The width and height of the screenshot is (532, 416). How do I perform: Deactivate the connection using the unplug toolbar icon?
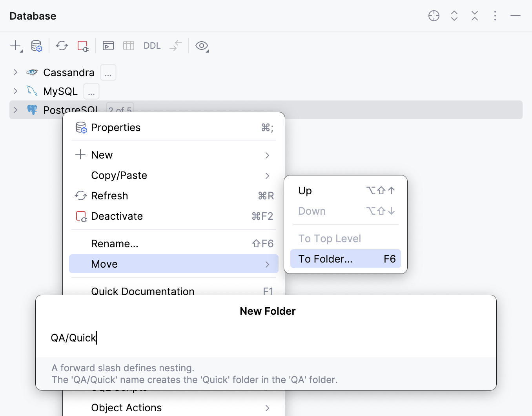pos(83,46)
